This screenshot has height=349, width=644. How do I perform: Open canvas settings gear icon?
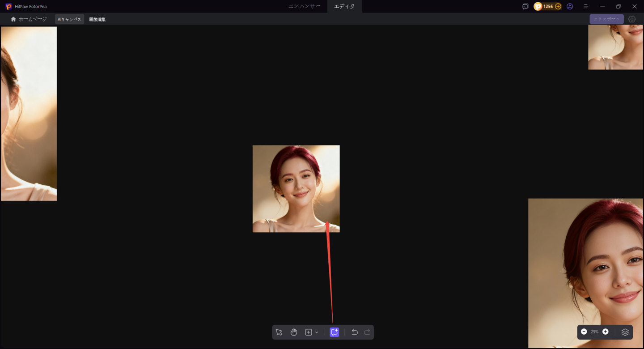[632, 19]
